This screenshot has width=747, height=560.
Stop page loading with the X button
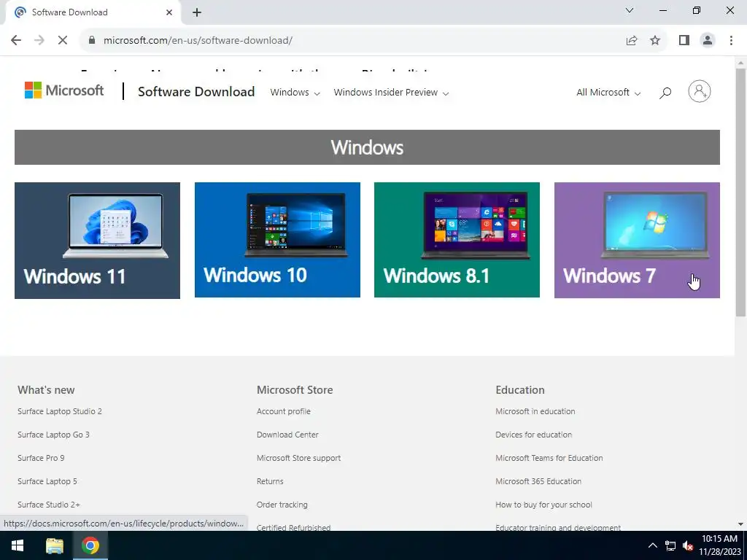coord(63,41)
